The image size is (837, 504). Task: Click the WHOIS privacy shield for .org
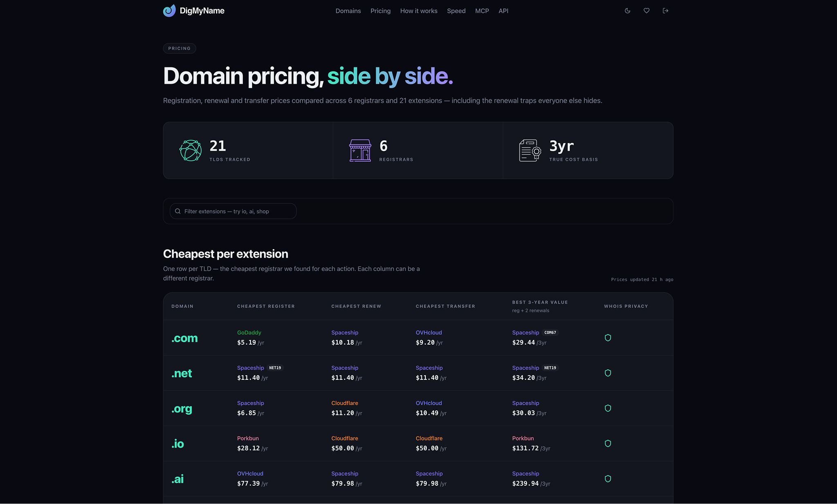coord(608,408)
